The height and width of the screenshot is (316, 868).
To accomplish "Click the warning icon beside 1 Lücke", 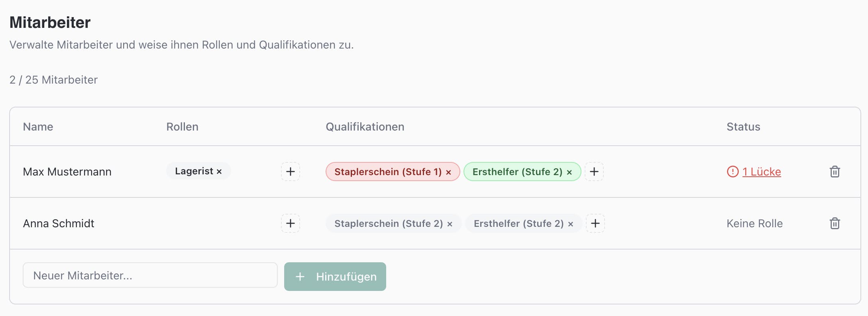I will [x=732, y=172].
